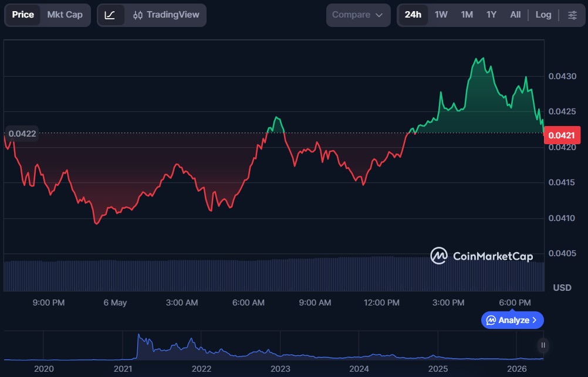Choose the 1Y time range

coord(491,15)
